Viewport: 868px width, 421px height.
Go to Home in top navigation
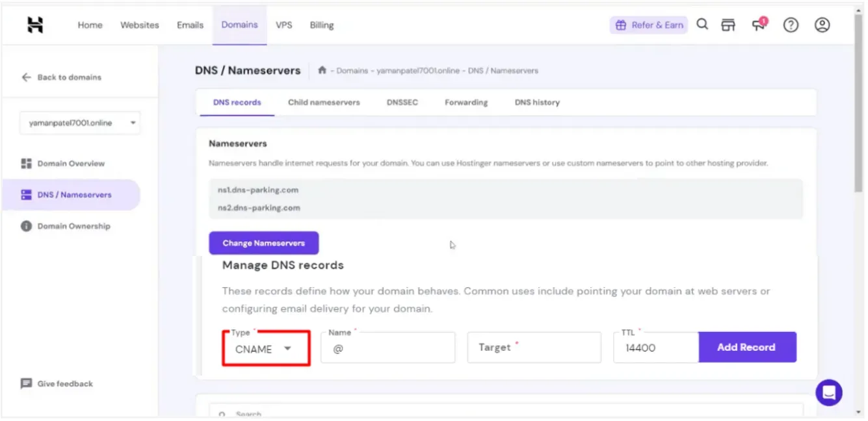coord(90,25)
